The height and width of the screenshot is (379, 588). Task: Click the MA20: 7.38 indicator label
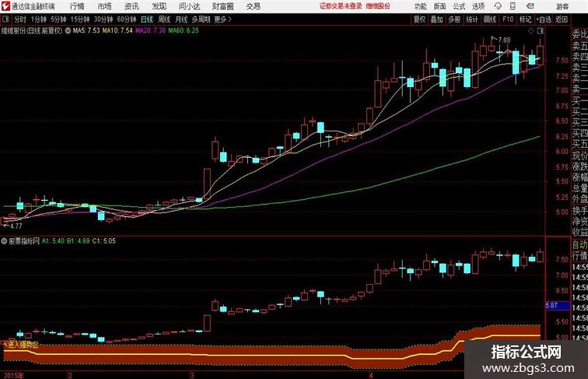pos(151,30)
